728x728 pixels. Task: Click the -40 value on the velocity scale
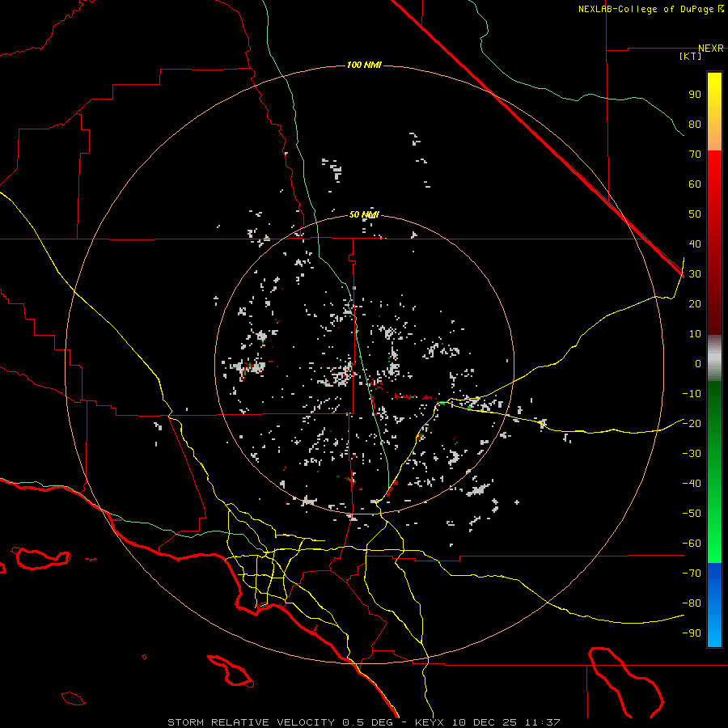point(692,484)
